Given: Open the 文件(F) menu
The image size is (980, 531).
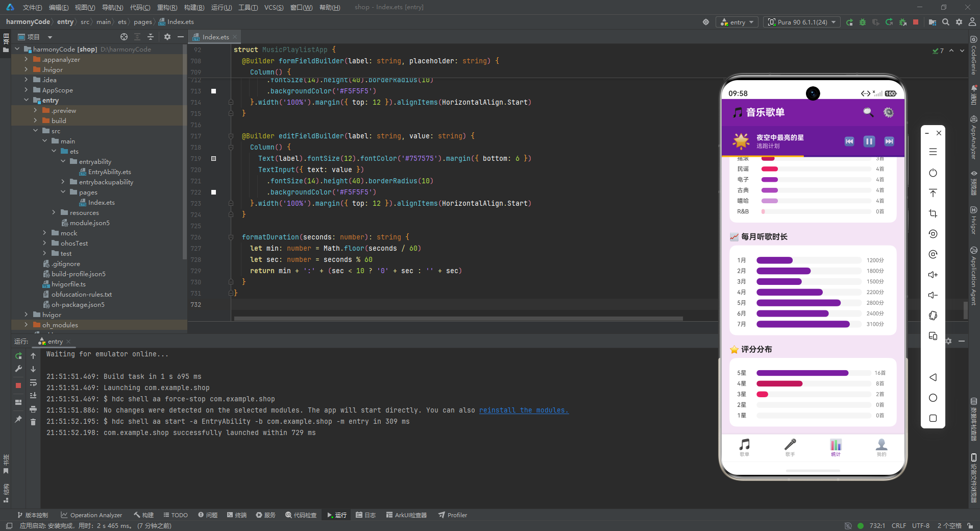Looking at the screenshot, I should 32,7.
